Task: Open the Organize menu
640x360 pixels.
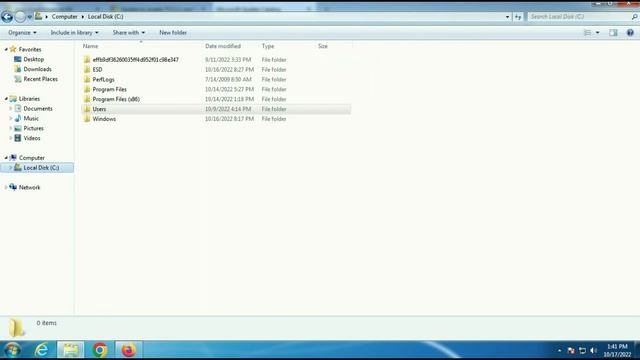Action: click(22, 33)
